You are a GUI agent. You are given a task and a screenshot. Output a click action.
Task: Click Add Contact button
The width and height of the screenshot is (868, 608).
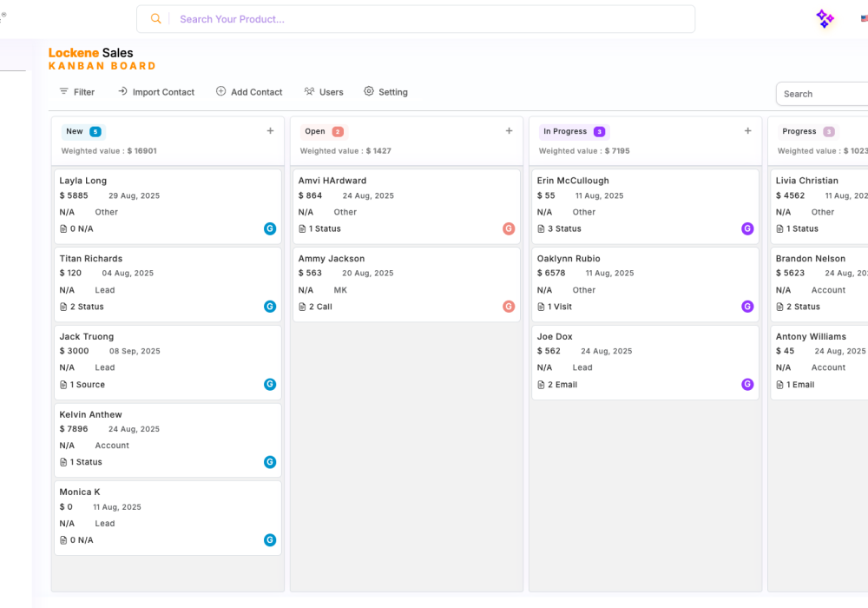(x=249, y=92)
